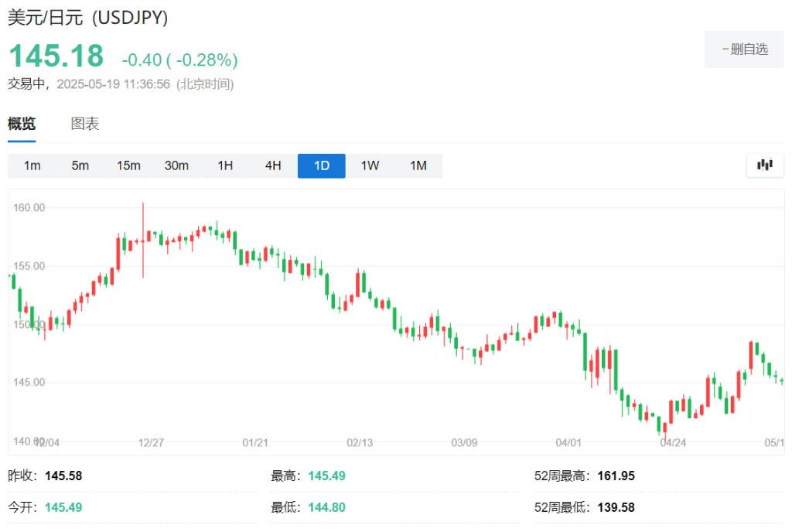Select the 1M monthly timeframe
The height and width of the screenshot is (532, 792).
click(418, 165)
